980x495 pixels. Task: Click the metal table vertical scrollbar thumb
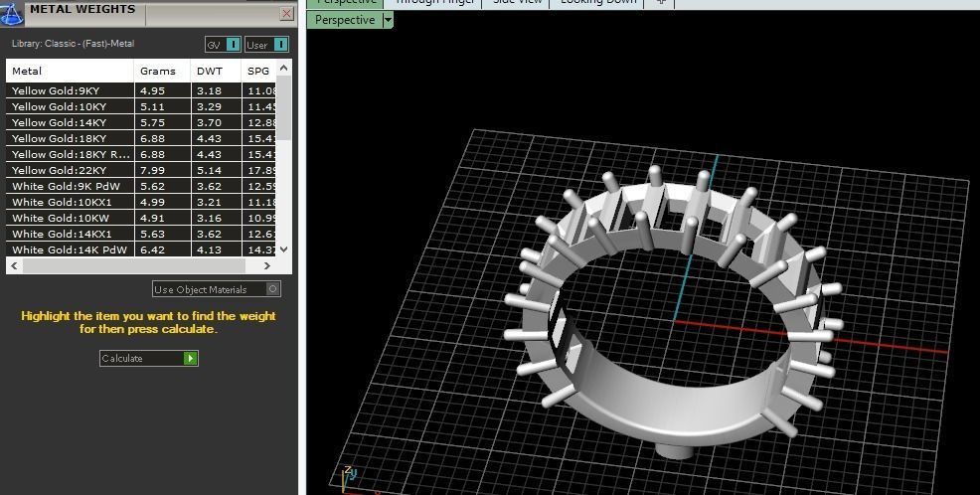(x=283, y=108)
